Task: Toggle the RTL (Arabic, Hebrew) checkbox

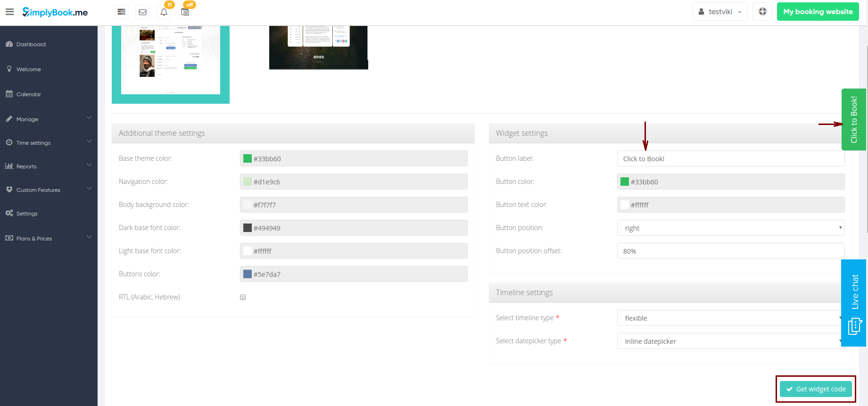Action: click(243, 297)
